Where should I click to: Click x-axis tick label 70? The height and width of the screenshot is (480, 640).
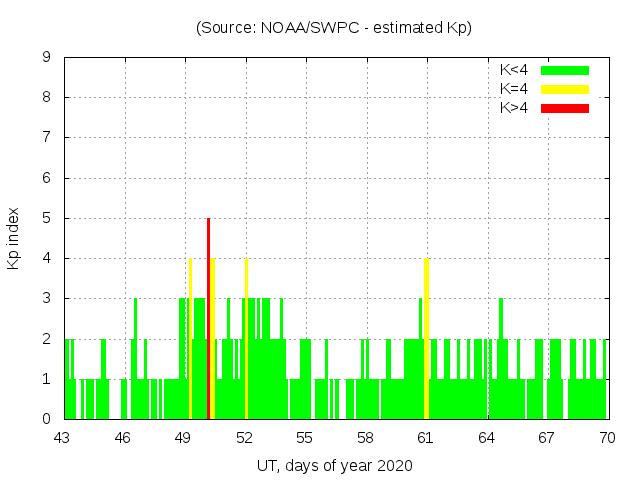tap(607, 438)
